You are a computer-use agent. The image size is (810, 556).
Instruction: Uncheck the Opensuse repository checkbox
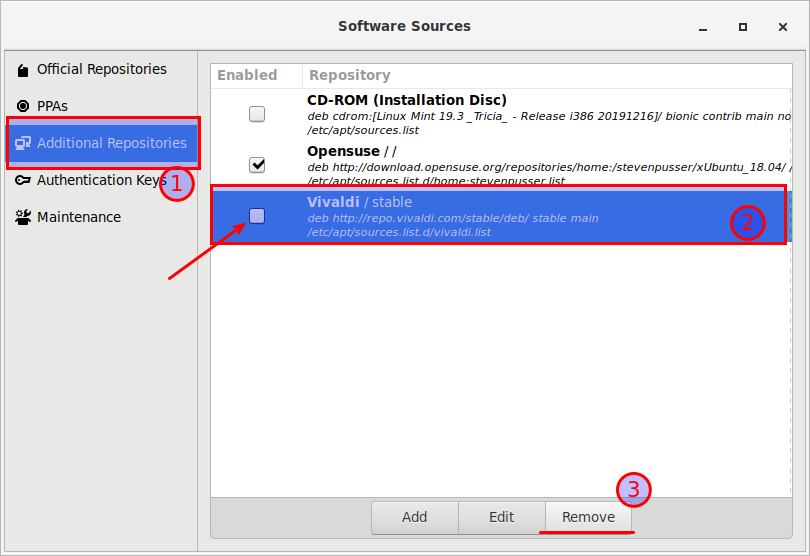pos(257,165)
